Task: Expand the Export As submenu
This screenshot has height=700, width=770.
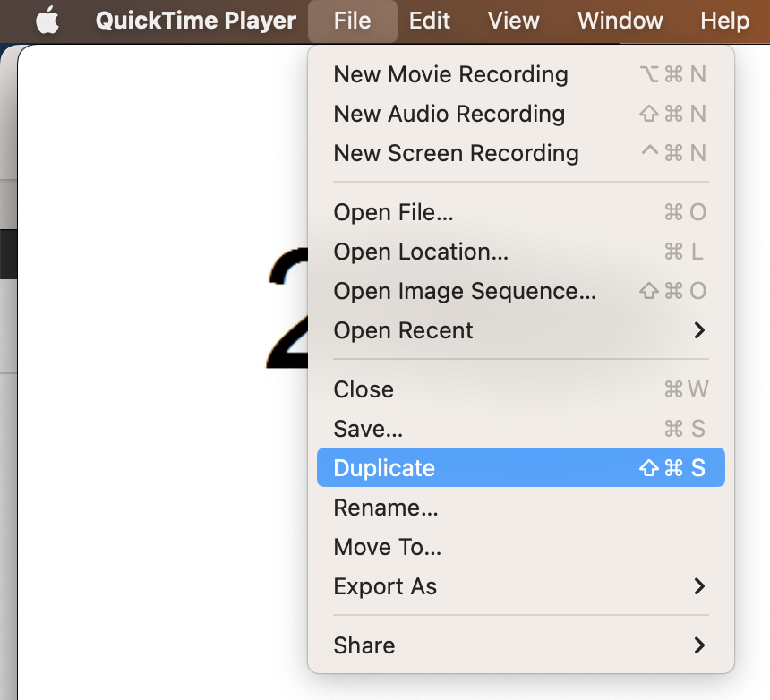Action: click(x=385, y=586)
